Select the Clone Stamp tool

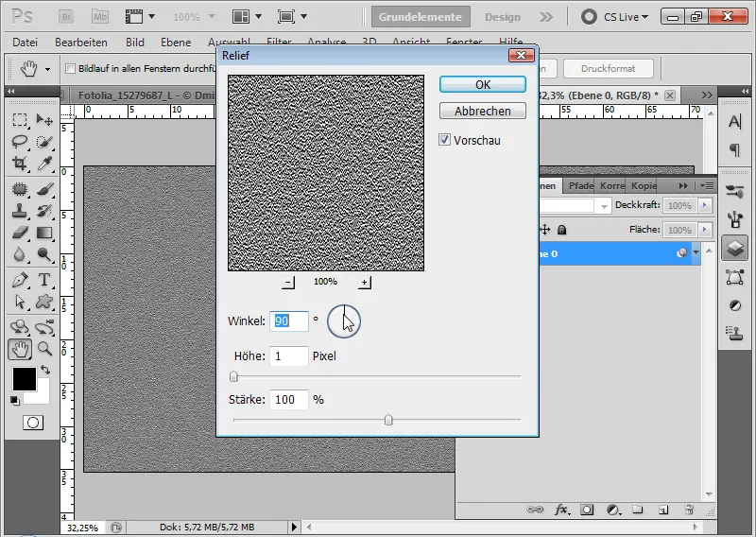(20, 211)
